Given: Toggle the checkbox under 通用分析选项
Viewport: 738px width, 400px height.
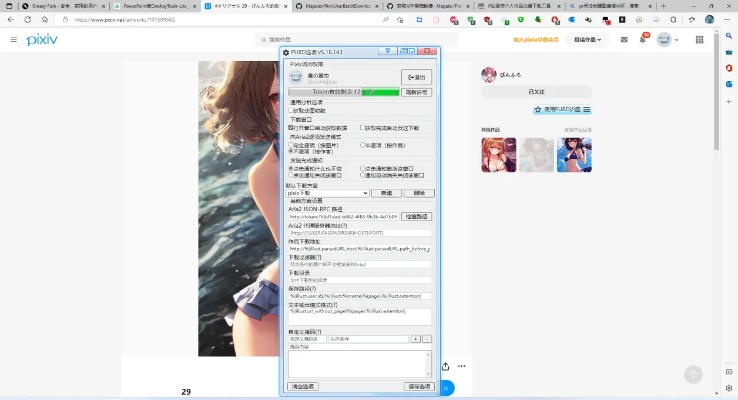Looking at the screenshot, I should coord(291,110).
